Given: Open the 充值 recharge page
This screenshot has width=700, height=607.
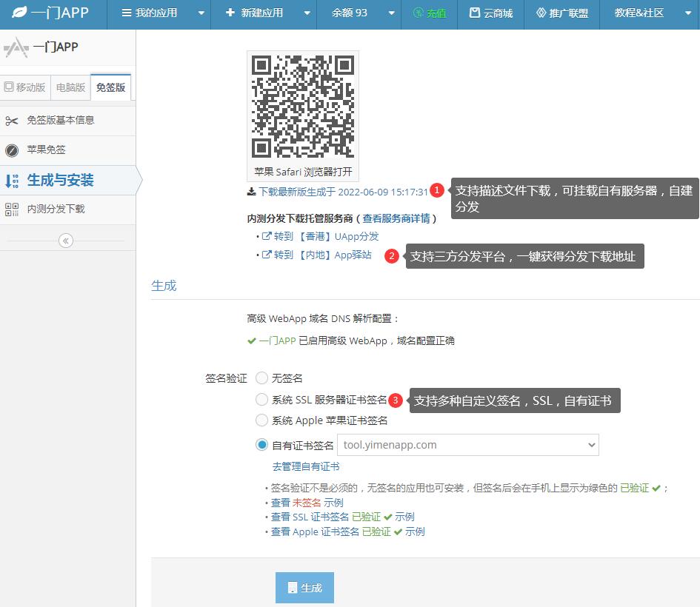Looking at the screenshot, I should [x=430, y=13].
